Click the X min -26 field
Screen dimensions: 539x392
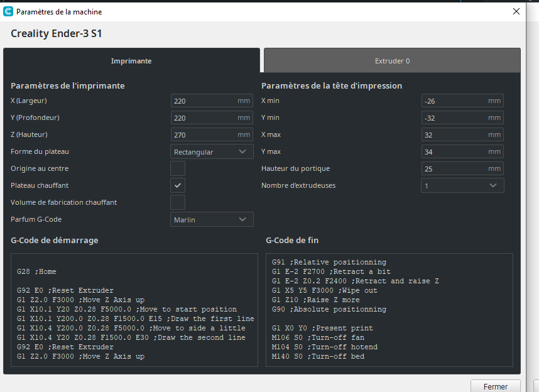click(x=463, y=101)
